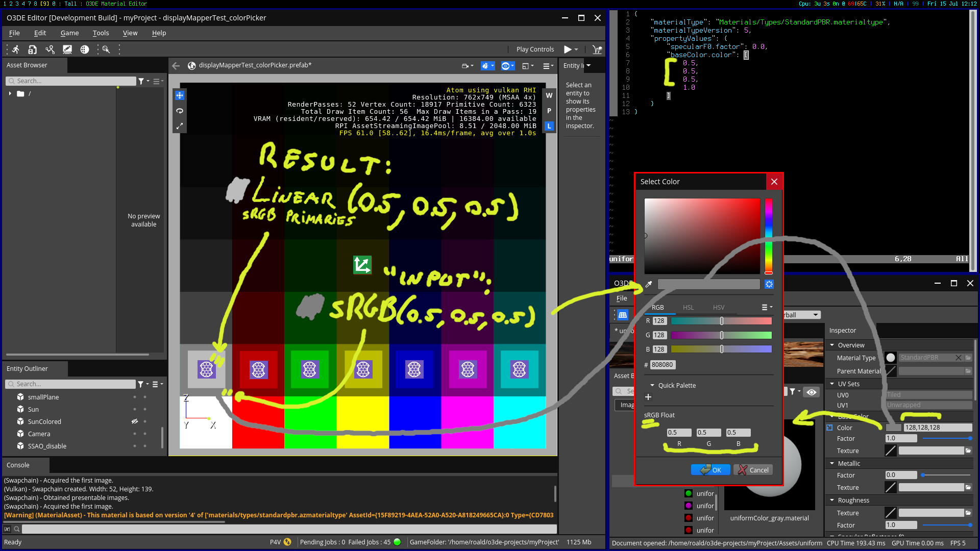Image resolution: width=980 pixels, height=551 pixels.
Task: Pick a color with the eyedropper tool
Action: coord(648,284)
